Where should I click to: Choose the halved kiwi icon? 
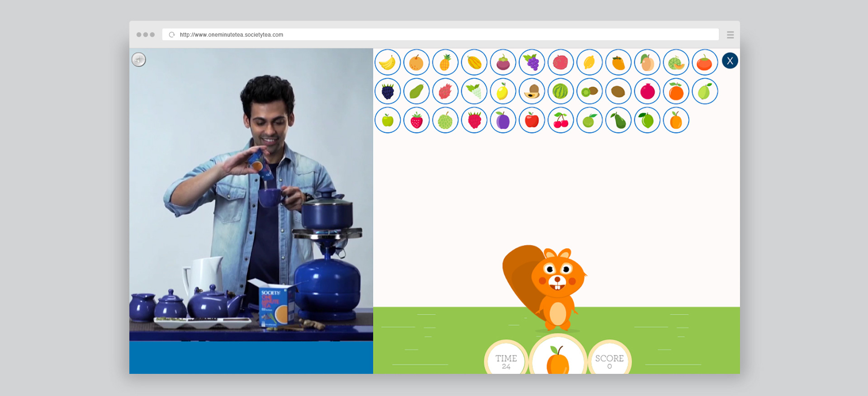pyautogui.click(x=589, y=91)
